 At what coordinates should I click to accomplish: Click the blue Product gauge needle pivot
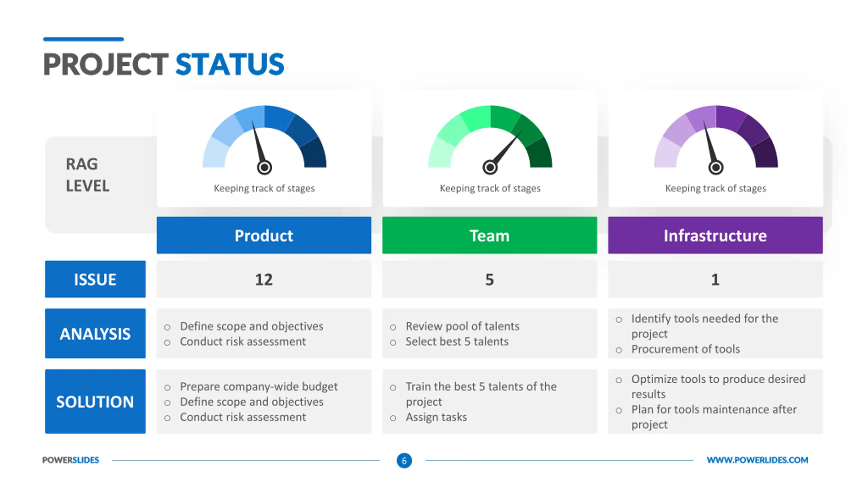[264, 167]
